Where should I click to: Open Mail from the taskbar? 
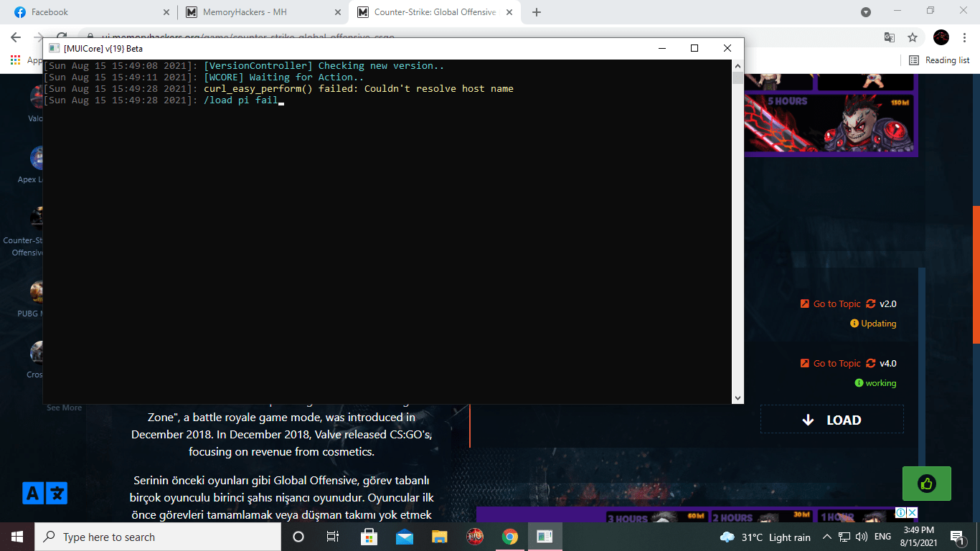404,537
